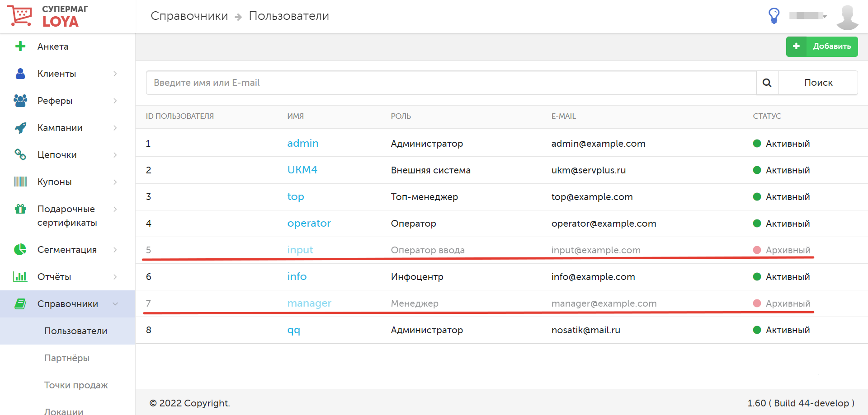Click the ID ПОЛЬЗОВАТЕЛЯ column header
This screenshot has height=415, width=868.
coord(180,116)
